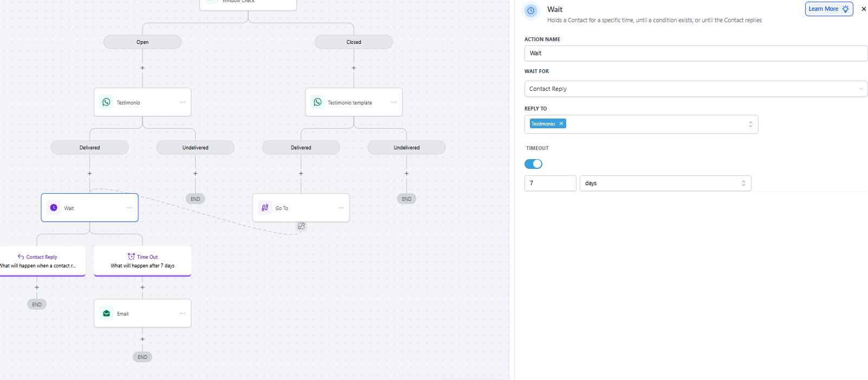
Task: Click the Learn More button
Action: 828,9
